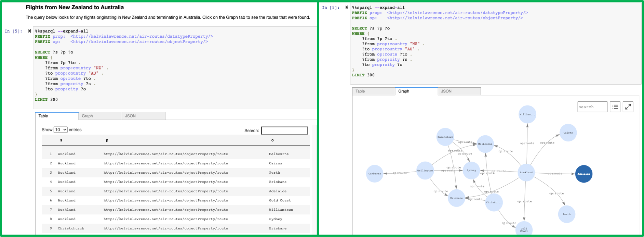The image size is (644, 237).
Task: Open the Show entries count dropdown
Action: click(61, 130)
